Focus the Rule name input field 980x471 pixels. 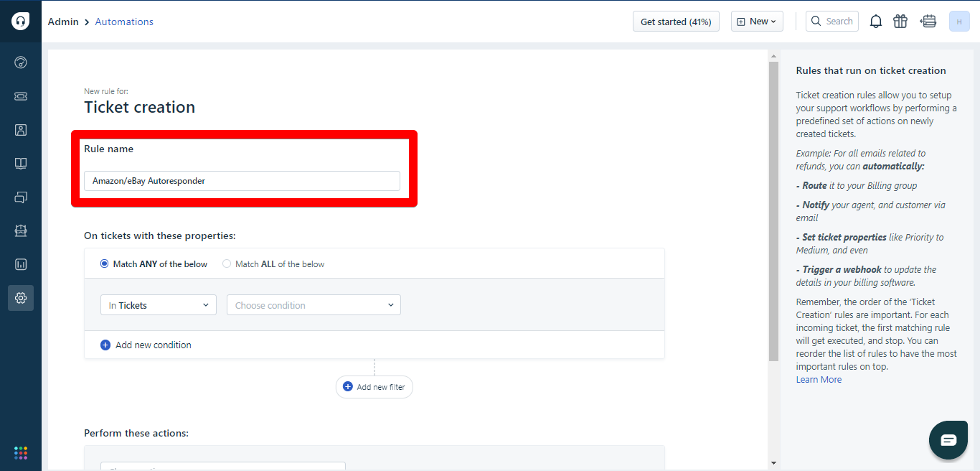[242, 181]
